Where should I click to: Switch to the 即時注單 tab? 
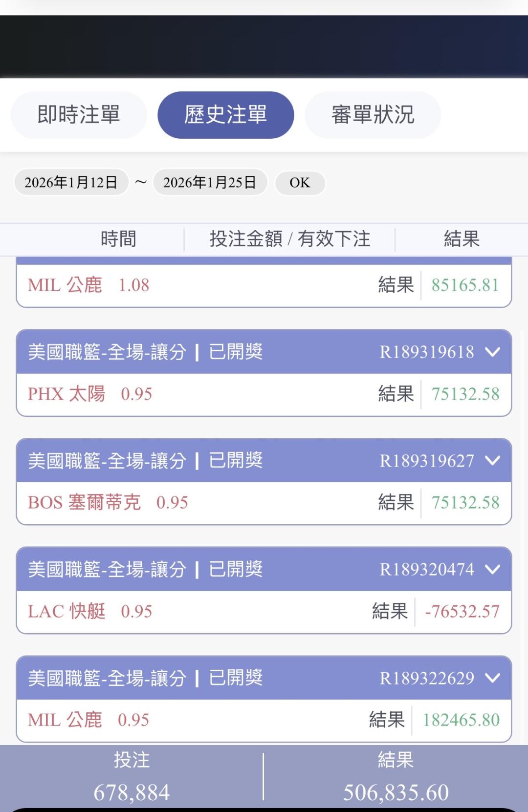point(79,115)
